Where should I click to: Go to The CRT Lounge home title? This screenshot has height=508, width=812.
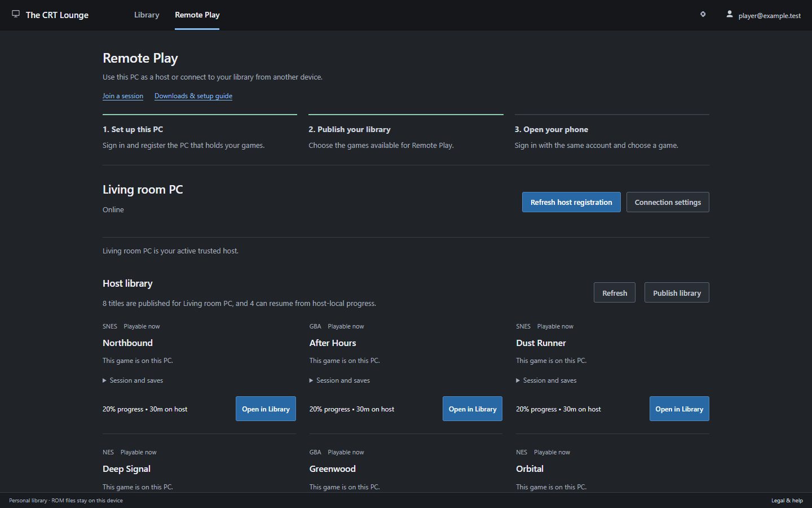(57, 15)
